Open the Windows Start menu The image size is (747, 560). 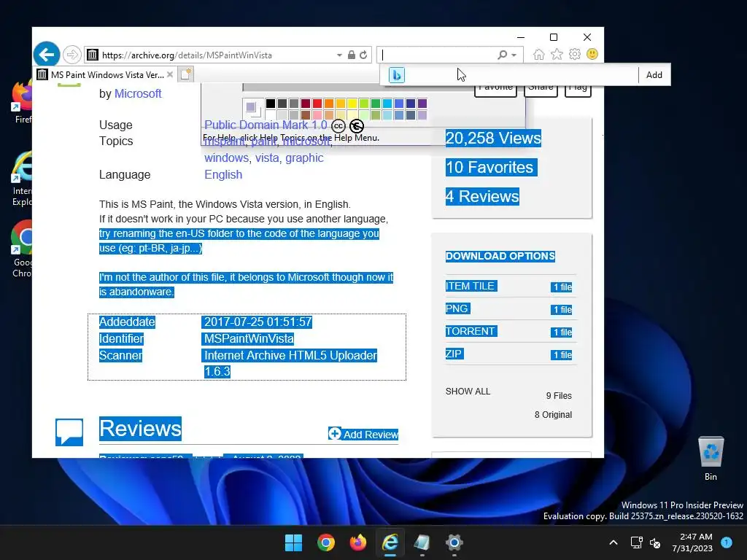(293, 542)
